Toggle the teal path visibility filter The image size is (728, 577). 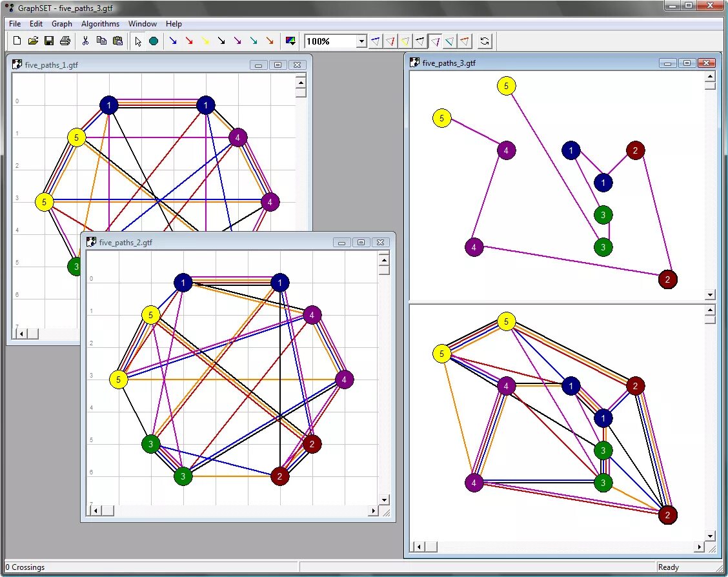[x=450, y=41]
